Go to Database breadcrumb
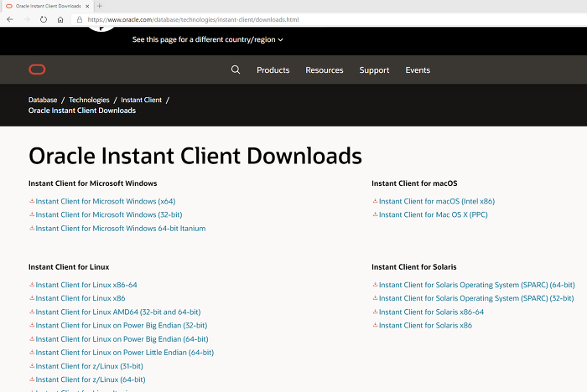 pyautogui.click(x=43, y=100)
